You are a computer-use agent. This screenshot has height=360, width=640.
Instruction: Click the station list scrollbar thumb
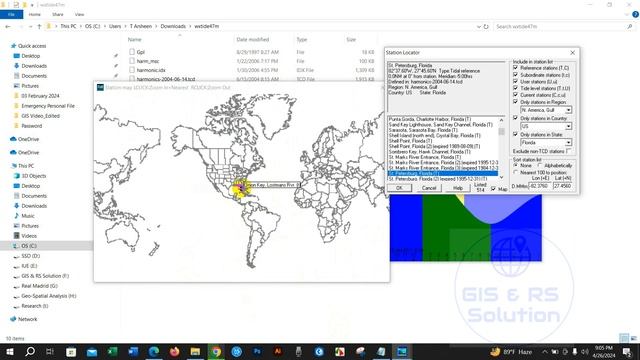pos(501,132)
